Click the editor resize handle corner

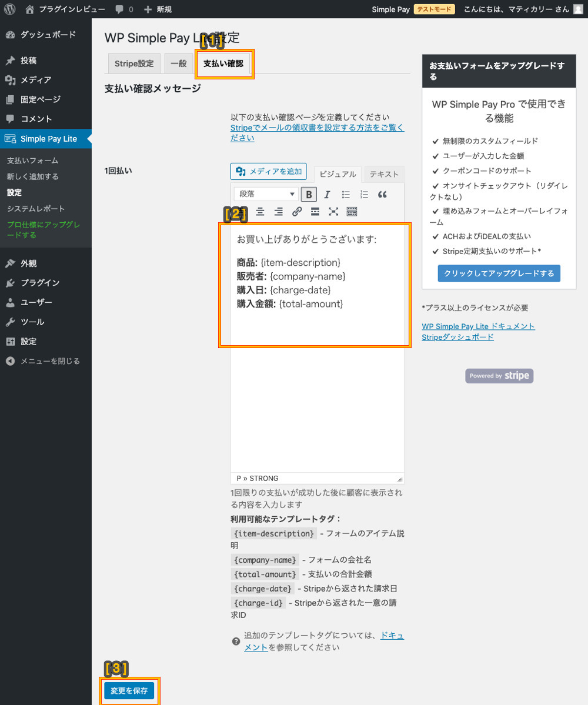400,479
